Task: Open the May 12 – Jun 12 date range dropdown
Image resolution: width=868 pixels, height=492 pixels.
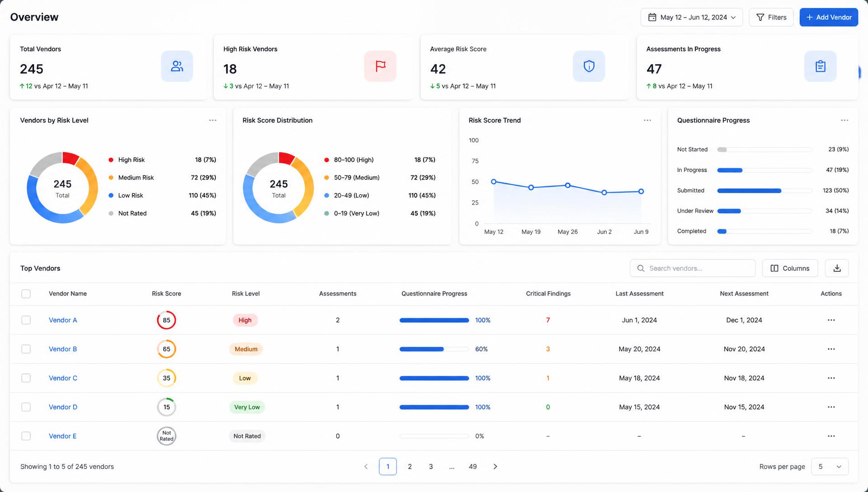Action: [x=692, y=17]
